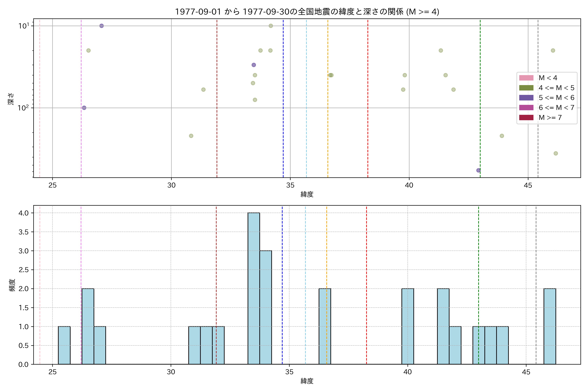Viewport: 588px width, 392px height.
Task: Click the histogram bar of height 3.0
Action: pyautogui.click(x=266, y=308)
